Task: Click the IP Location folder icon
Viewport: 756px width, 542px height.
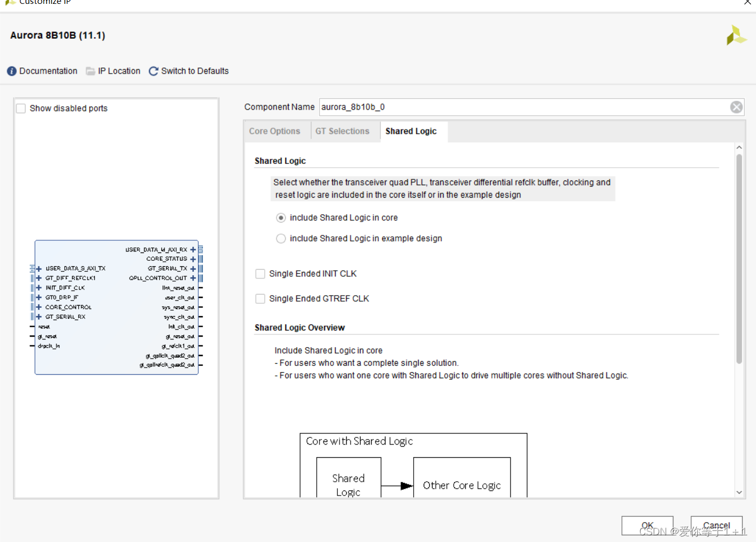Action: pos(90,71)
